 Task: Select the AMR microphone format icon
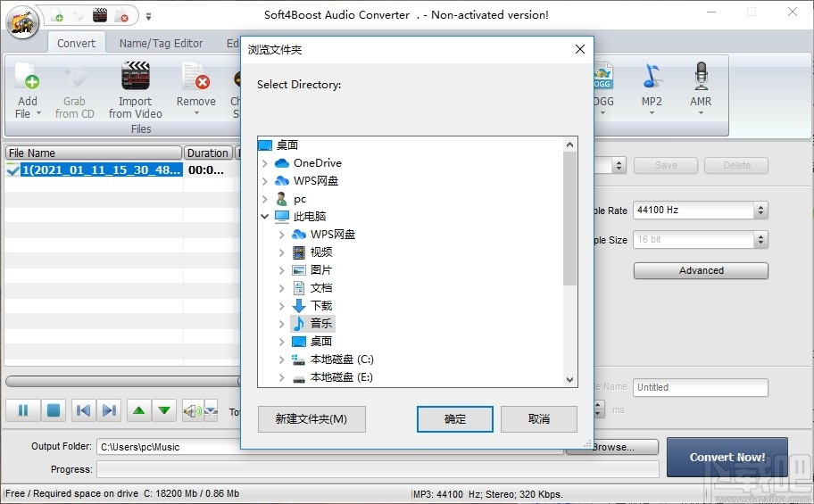point(701,76)
